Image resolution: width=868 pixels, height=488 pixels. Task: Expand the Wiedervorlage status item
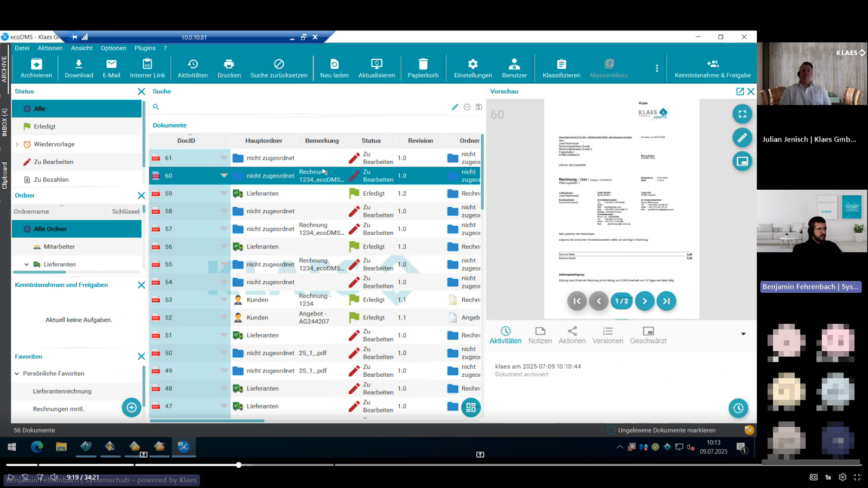(x=17, y=144)
